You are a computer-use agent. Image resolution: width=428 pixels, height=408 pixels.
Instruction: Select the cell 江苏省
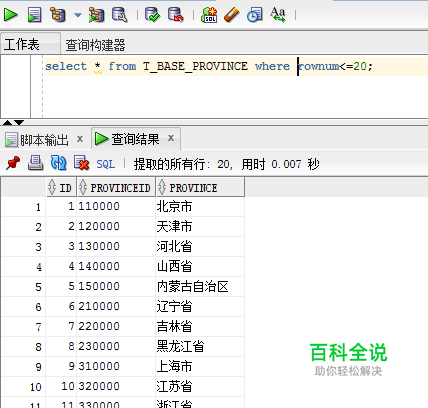(x=200, y=387)
